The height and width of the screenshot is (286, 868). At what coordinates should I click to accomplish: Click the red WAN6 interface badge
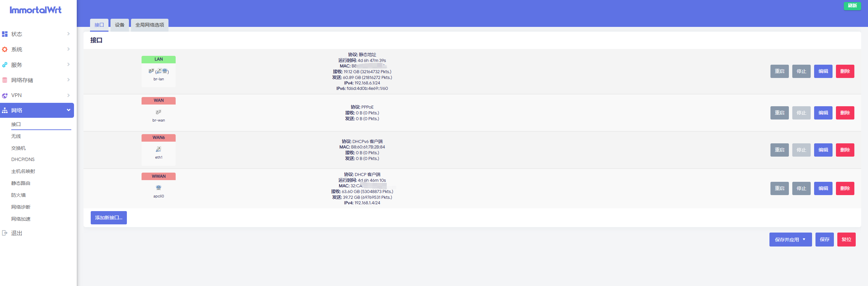coord(159,138)
